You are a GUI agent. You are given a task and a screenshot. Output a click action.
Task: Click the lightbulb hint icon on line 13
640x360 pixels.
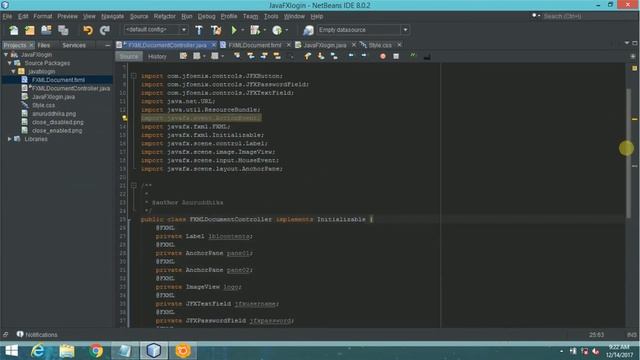point(124,118)
